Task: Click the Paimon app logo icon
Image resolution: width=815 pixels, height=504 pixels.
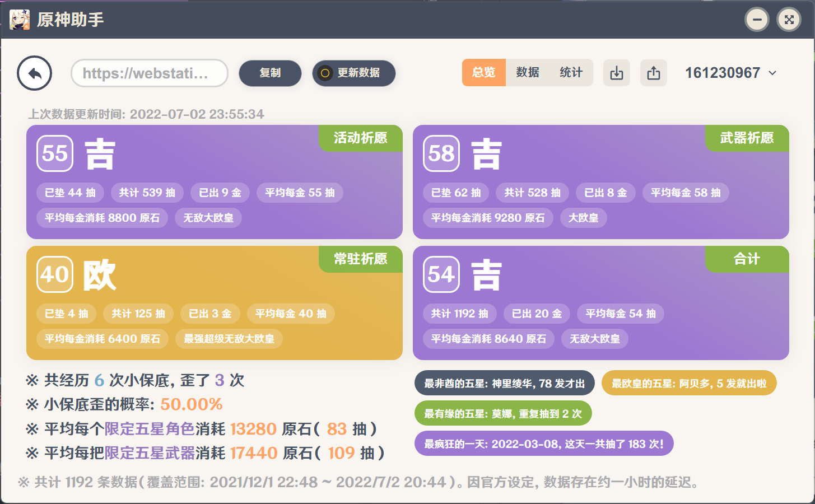Action: click(x=20, y=20)
